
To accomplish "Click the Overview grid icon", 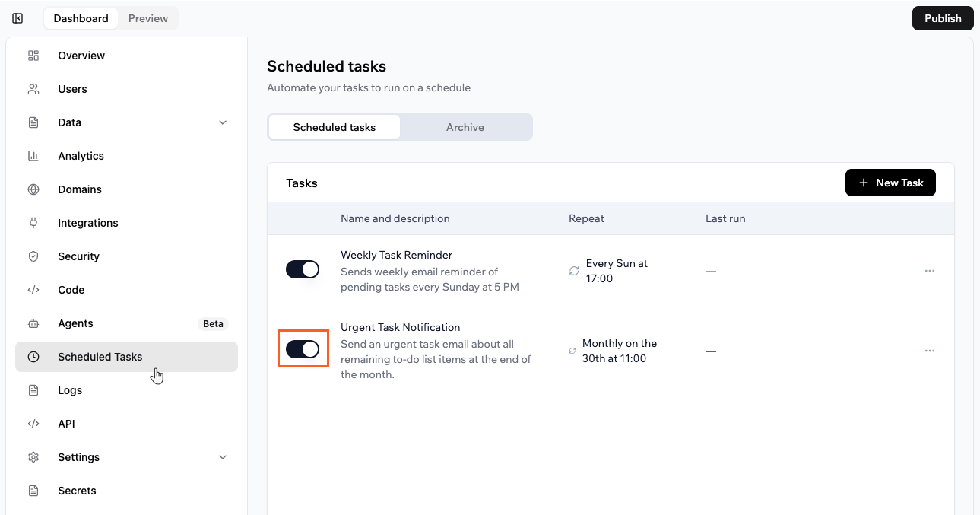I will [x=33, y=56].
